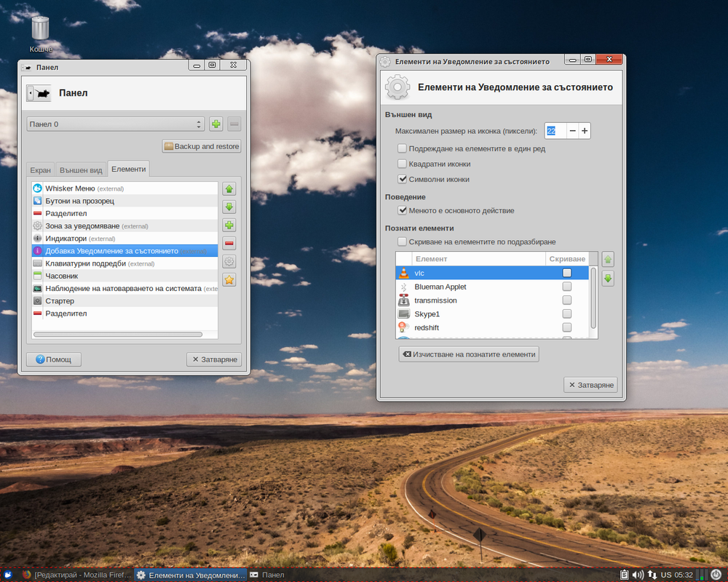This screenshot has width=728, height=582.
Task: Remove current panel with minus button
Action: 234,124
